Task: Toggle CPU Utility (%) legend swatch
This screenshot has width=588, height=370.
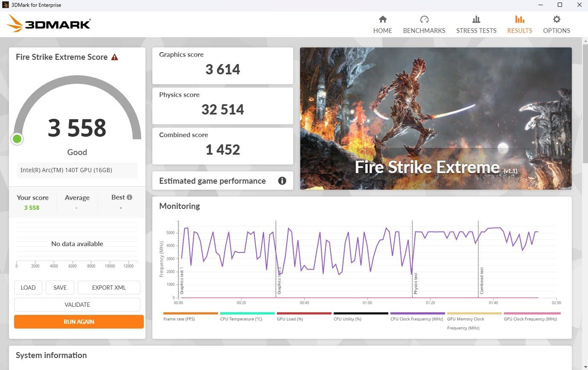Action: (x=361, y=313)
